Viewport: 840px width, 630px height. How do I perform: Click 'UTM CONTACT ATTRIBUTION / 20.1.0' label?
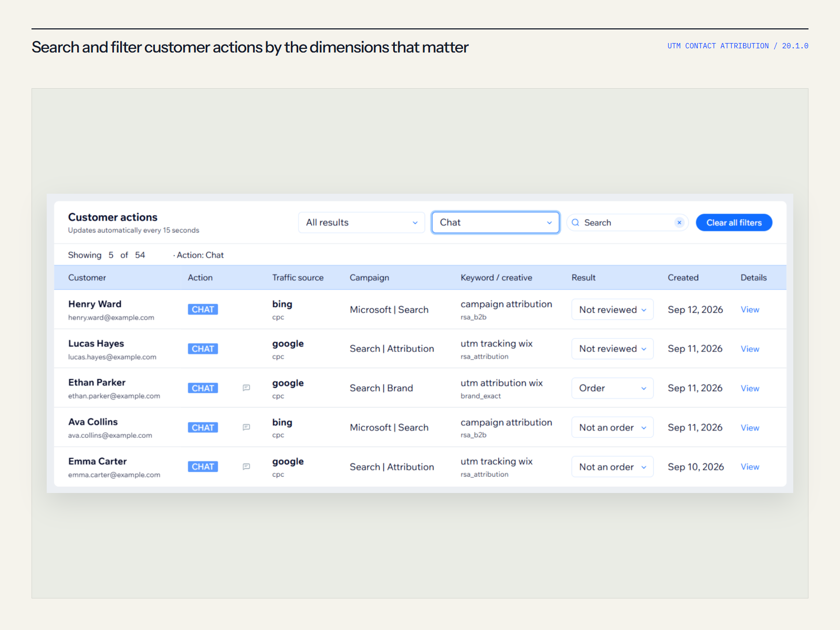click(738, 46)
